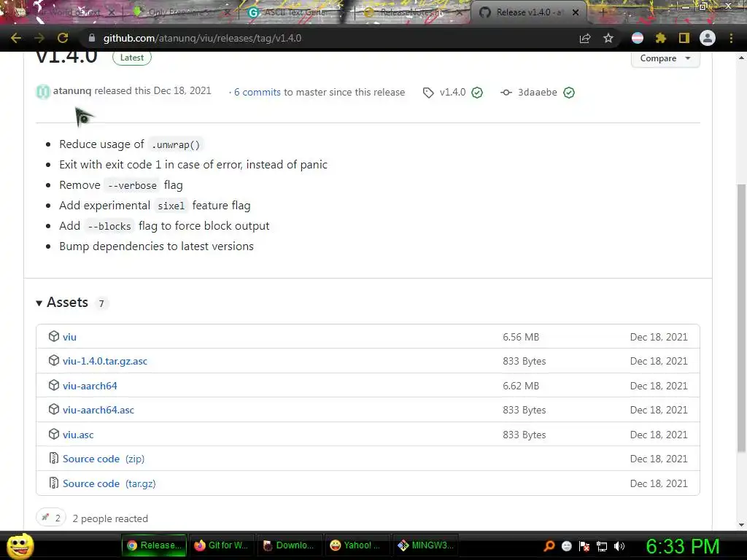Switch to the ASCII Text Generator tab

coord(295,12)
